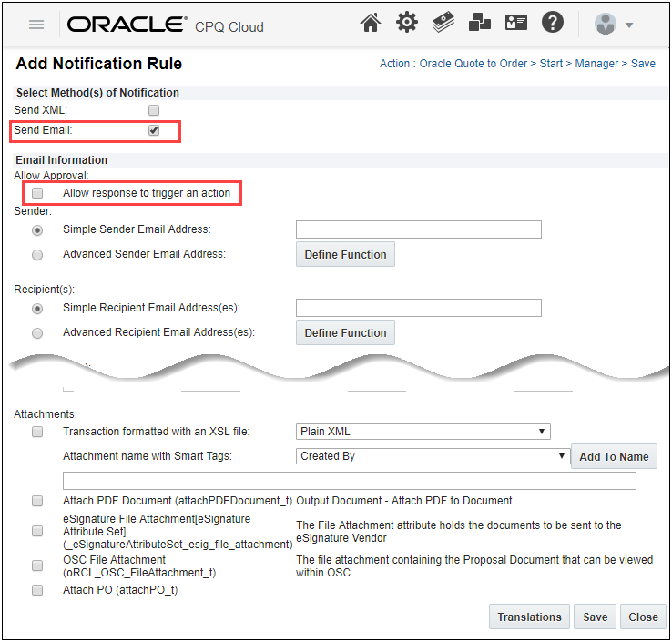672x642 pixels.
Task: Uncheck the Send Email checkbox
Action: (154, 130)
